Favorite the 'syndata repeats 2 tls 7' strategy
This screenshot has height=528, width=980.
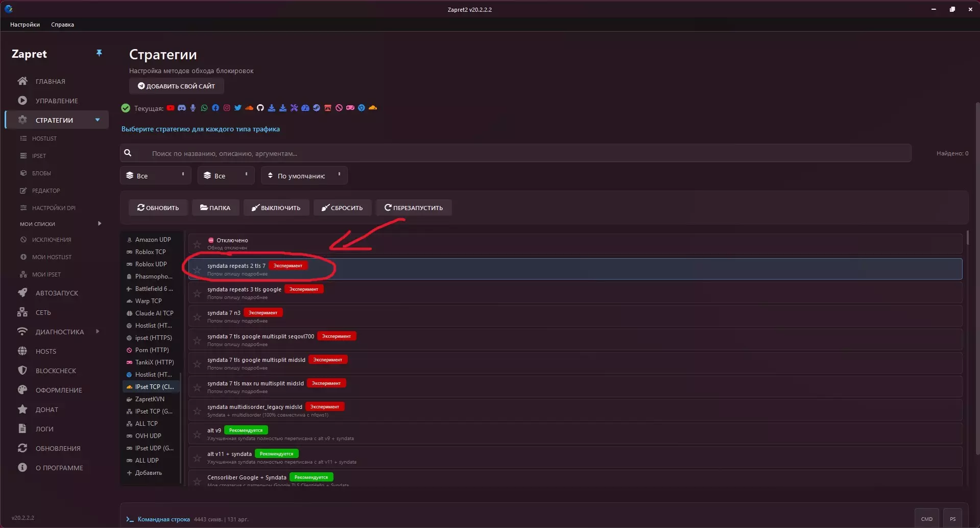pos(197,269)
